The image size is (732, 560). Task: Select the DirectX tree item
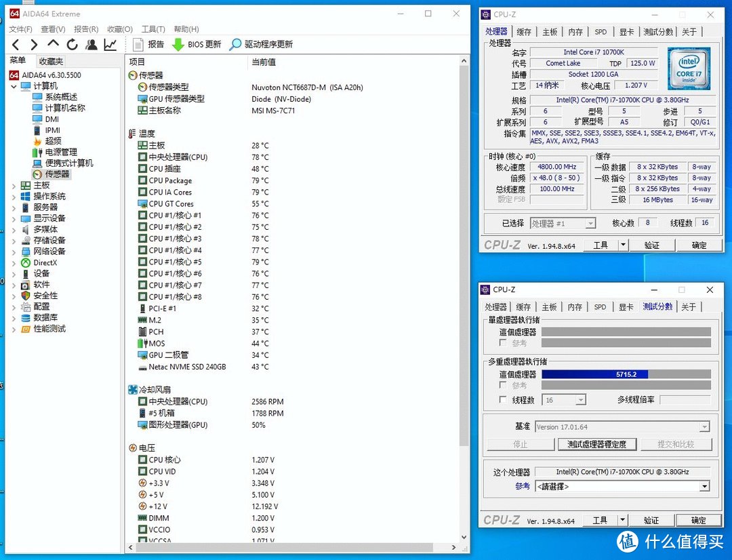[x=39, y=262]
